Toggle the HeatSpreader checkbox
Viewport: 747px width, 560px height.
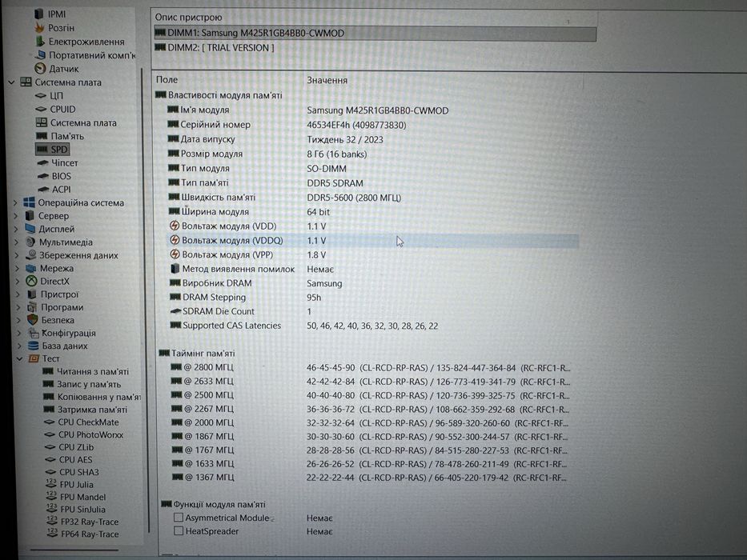179,530
